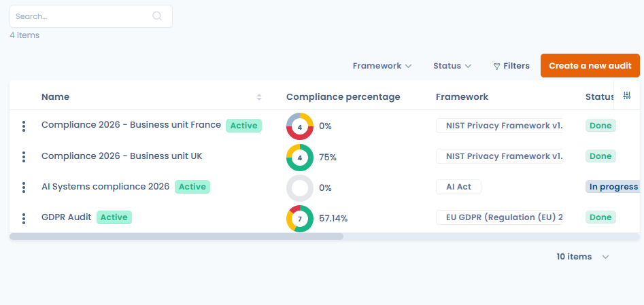The image size is (644, 305).
Task: Click the horizontal table scrollbar
Action: (x=177, y=236)
